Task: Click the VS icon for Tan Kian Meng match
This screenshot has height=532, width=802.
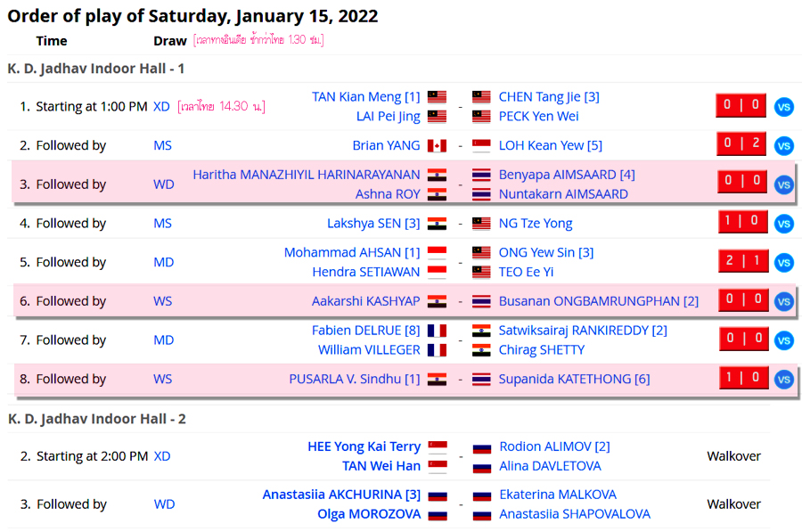Action: tap(783, 107)
